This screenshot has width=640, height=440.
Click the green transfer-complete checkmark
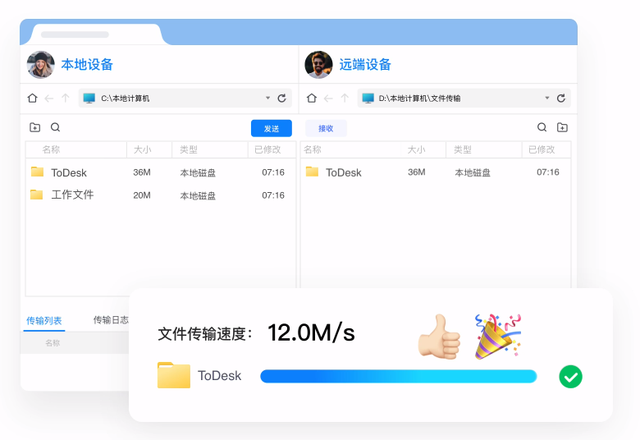coord(570,376)
